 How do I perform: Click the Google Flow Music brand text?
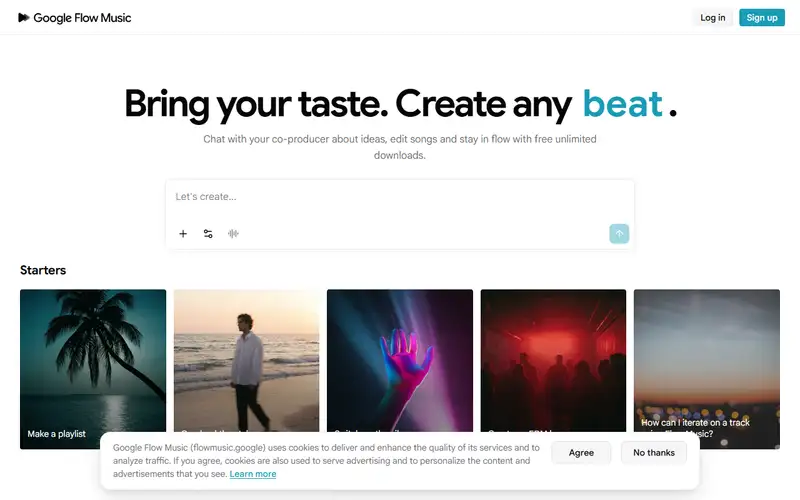pos(82,18)
